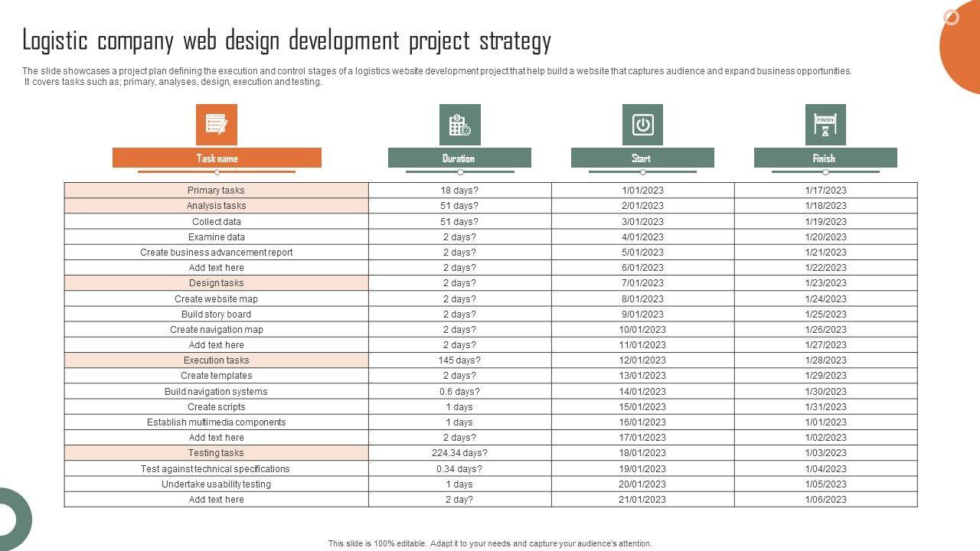Select the "Design tasks" cell

pos(217,283)
